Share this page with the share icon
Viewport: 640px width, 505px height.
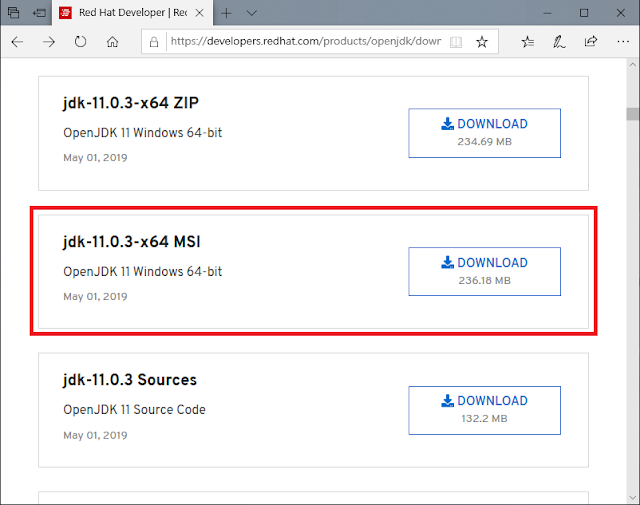tap(591, 41)
